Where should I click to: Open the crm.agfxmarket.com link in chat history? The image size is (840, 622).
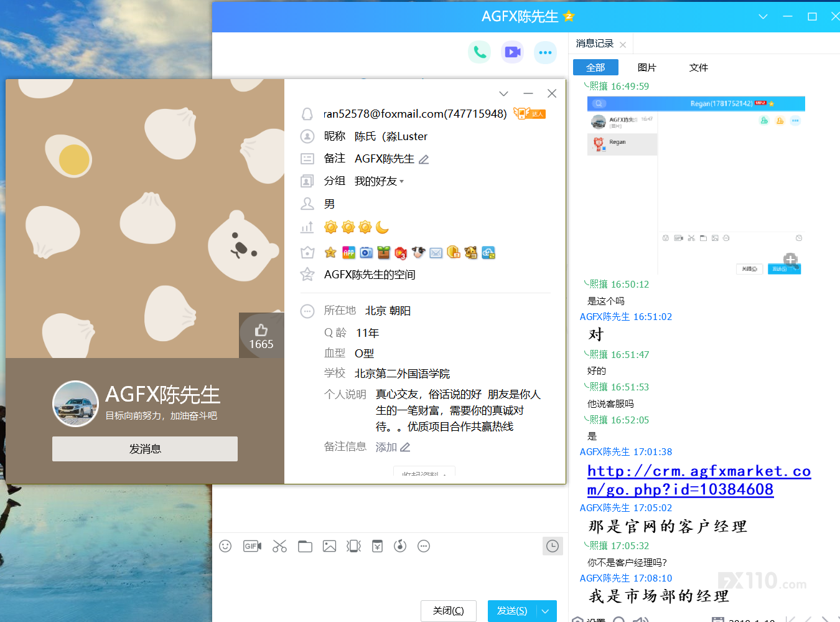(699, 480)
